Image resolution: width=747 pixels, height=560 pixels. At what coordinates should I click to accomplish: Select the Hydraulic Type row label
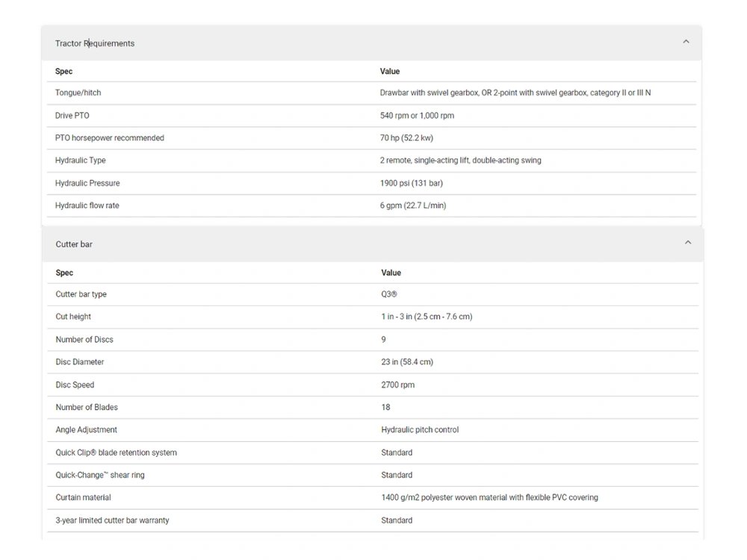pyautogui.click(x=80, y=161)
